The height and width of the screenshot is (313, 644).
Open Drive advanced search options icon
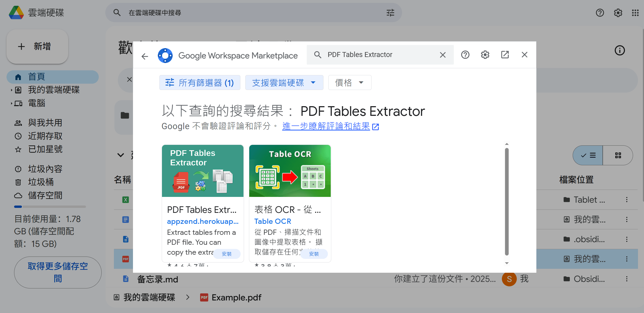point(390,13)
